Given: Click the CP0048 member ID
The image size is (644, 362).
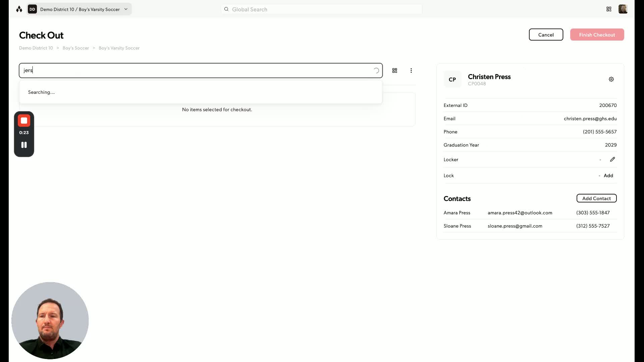Looking at the screenshot, I should point(477,84).
